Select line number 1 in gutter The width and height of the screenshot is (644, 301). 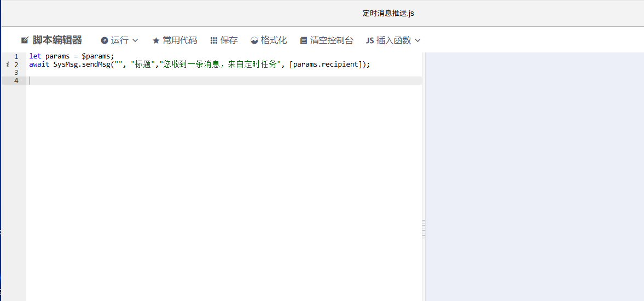16,57
